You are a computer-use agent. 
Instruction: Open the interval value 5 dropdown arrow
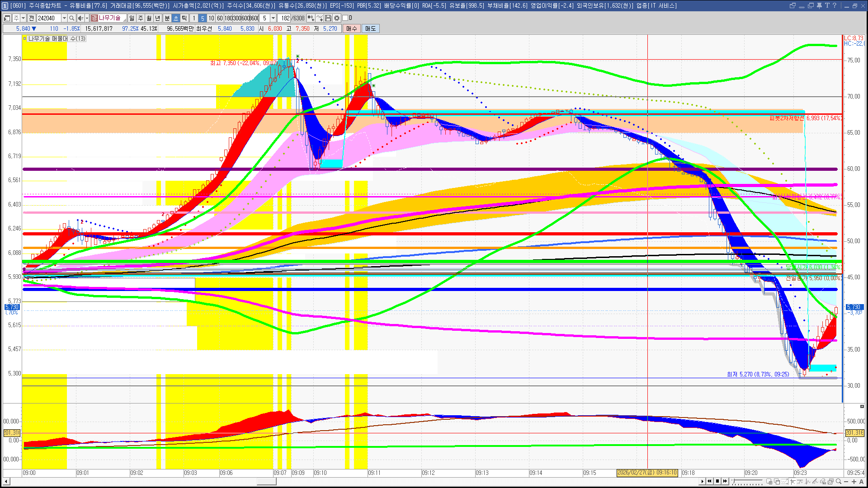pos(273,18)
